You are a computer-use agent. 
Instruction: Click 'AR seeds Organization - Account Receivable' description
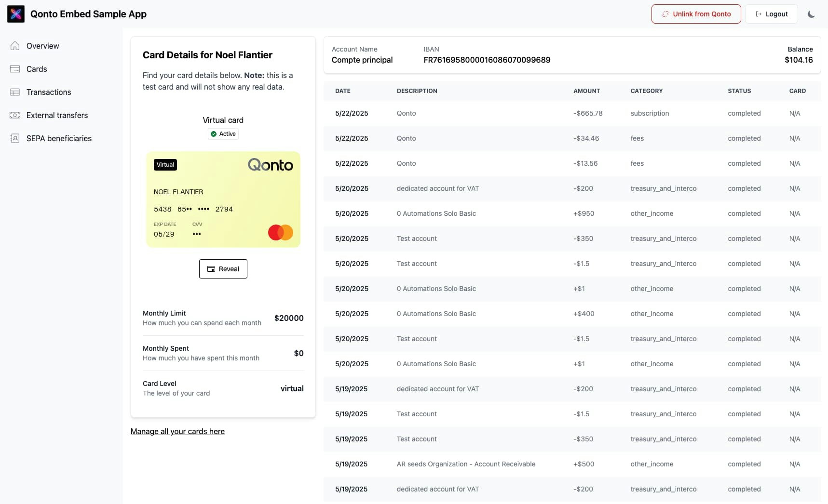coord(466,464)
